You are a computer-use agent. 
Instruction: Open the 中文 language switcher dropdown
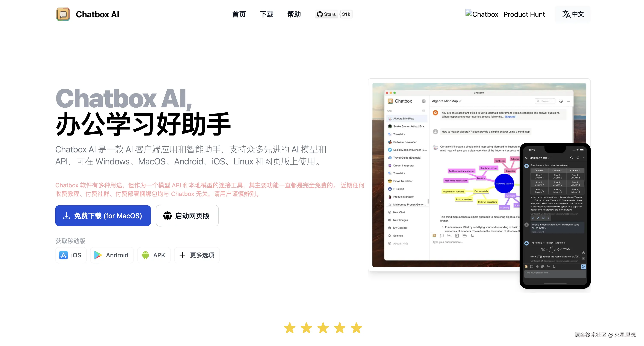coord(573,14)
